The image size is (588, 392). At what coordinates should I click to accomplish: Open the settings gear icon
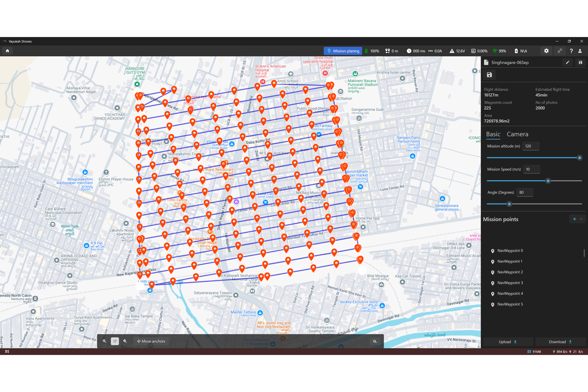pos(546,51)
